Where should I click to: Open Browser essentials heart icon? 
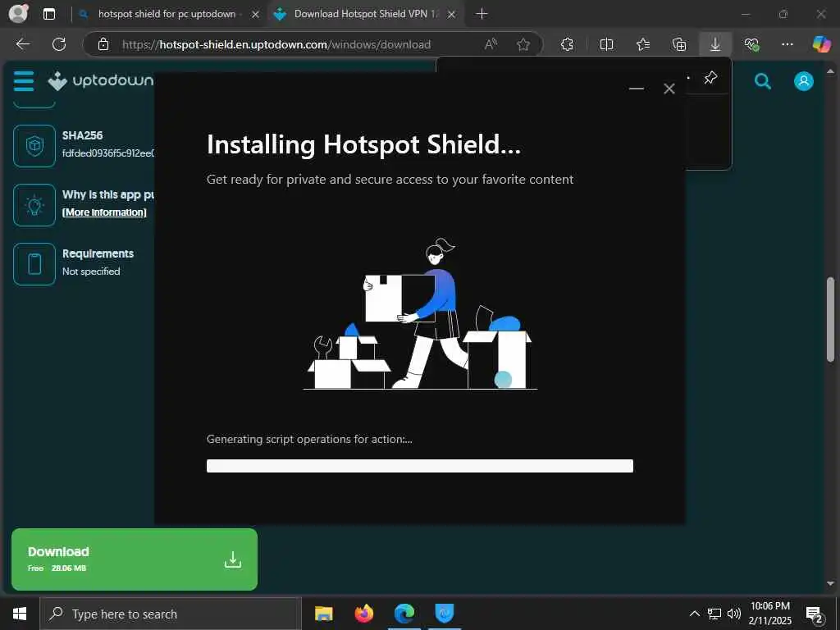pos(751,44)
